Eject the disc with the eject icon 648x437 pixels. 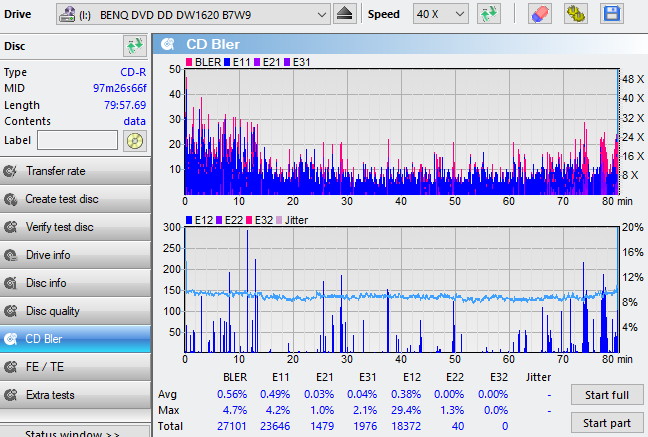click(344, 14)
